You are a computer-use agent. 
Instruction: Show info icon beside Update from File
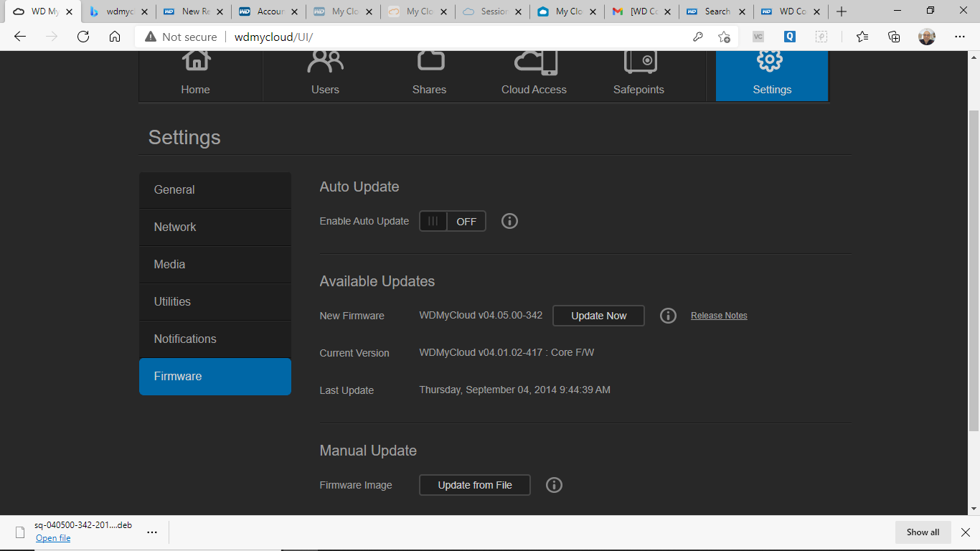[554, 485]
